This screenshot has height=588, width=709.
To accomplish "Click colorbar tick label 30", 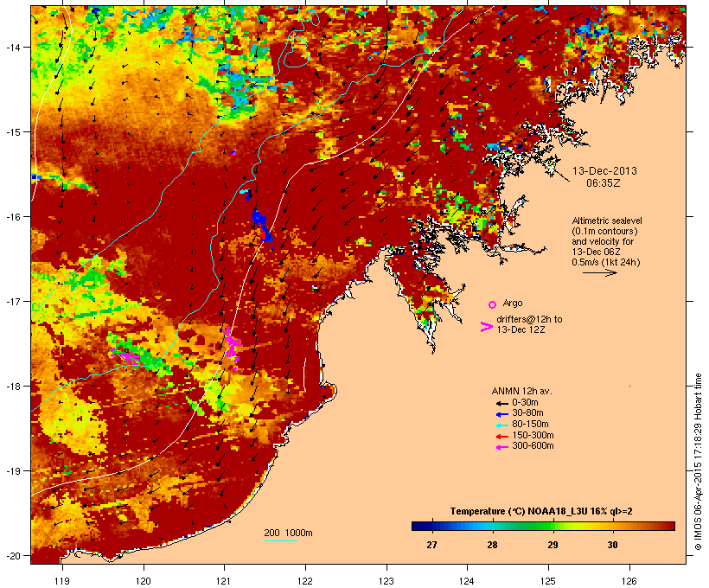I will tap(612, 545).
